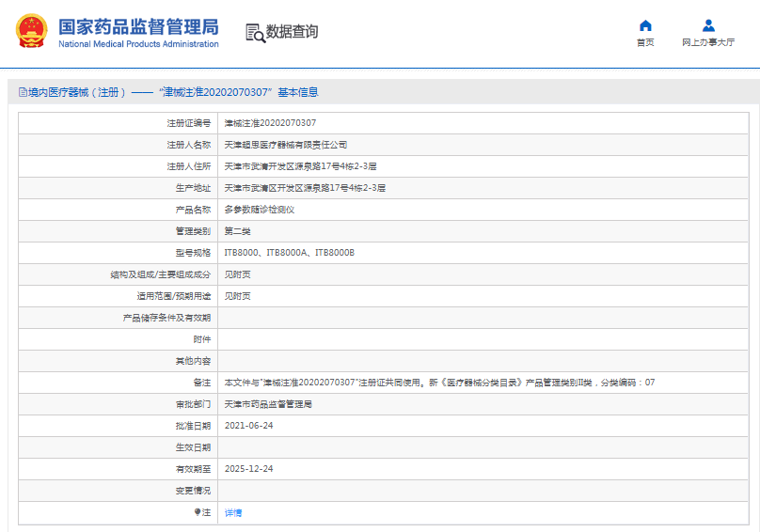The width and height of the screenshot is (760, 532).
Task: Open the 首页 home icon
Action: click(645, 25)
